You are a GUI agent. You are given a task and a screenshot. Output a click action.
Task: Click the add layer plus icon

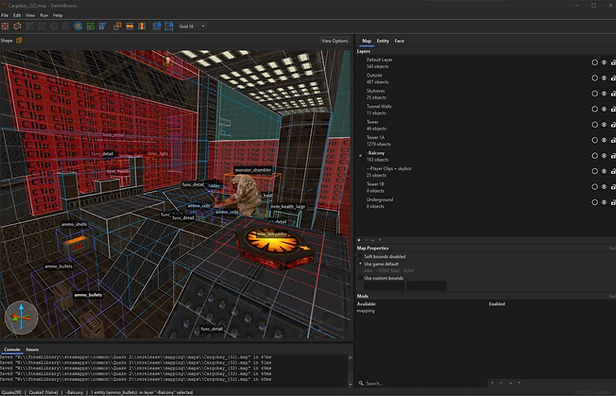click(359, 240)
